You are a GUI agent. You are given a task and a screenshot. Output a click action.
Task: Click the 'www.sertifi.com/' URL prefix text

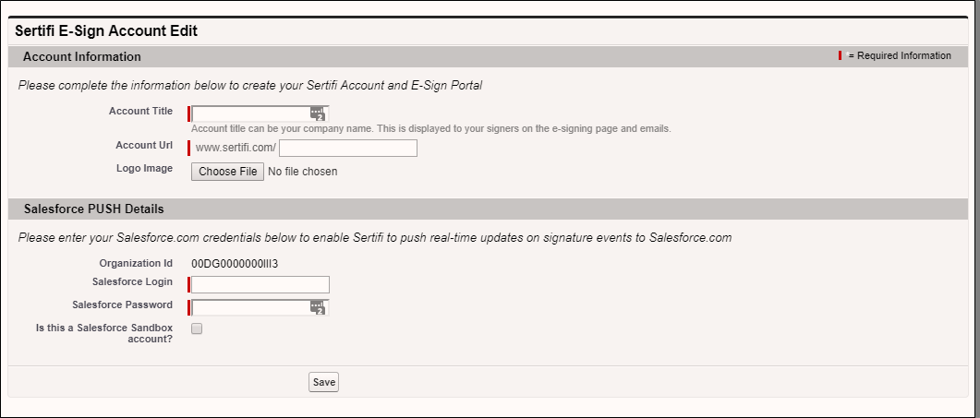tap(236, 148)
